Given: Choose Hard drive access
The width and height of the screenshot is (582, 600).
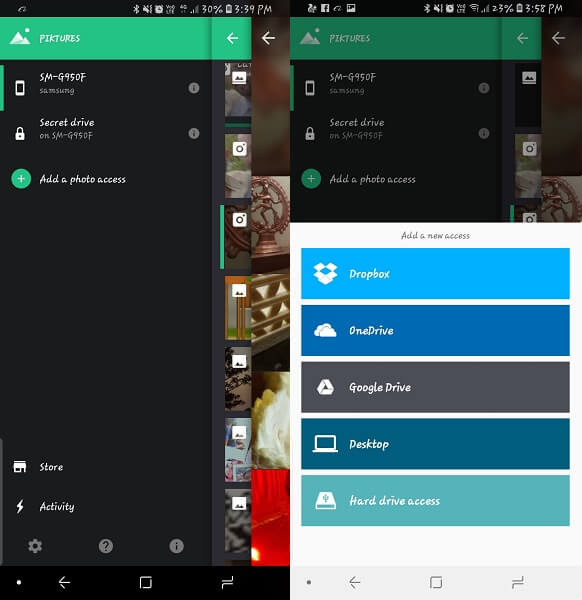Looking at the screenshot, I should 435,501.
